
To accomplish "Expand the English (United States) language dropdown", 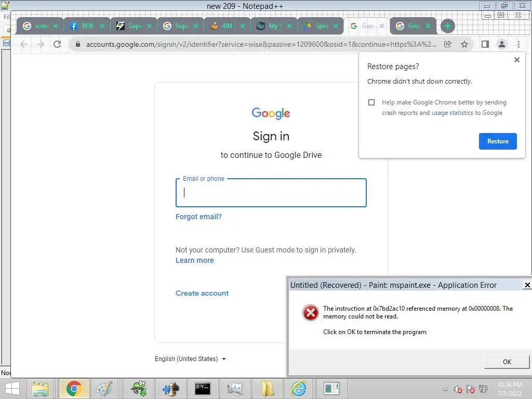I will click(190, 359).
